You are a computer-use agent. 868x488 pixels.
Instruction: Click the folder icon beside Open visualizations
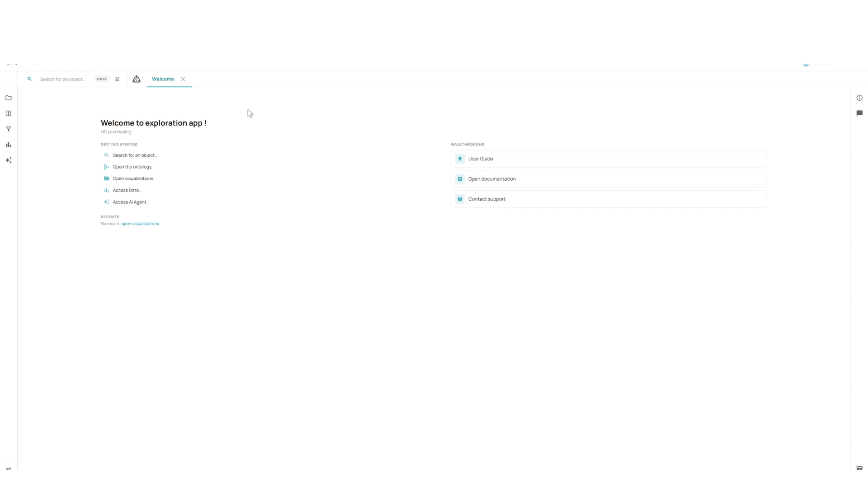pos(107,178)
